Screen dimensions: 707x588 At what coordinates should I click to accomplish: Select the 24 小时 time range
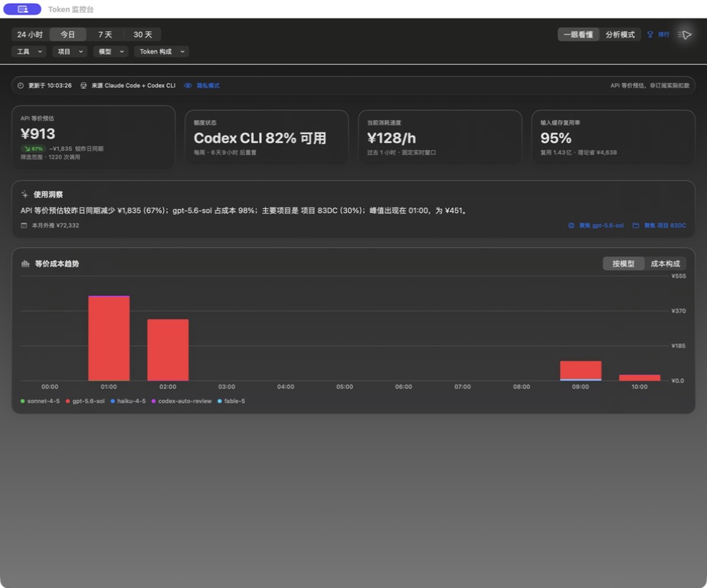pos(30,34)
